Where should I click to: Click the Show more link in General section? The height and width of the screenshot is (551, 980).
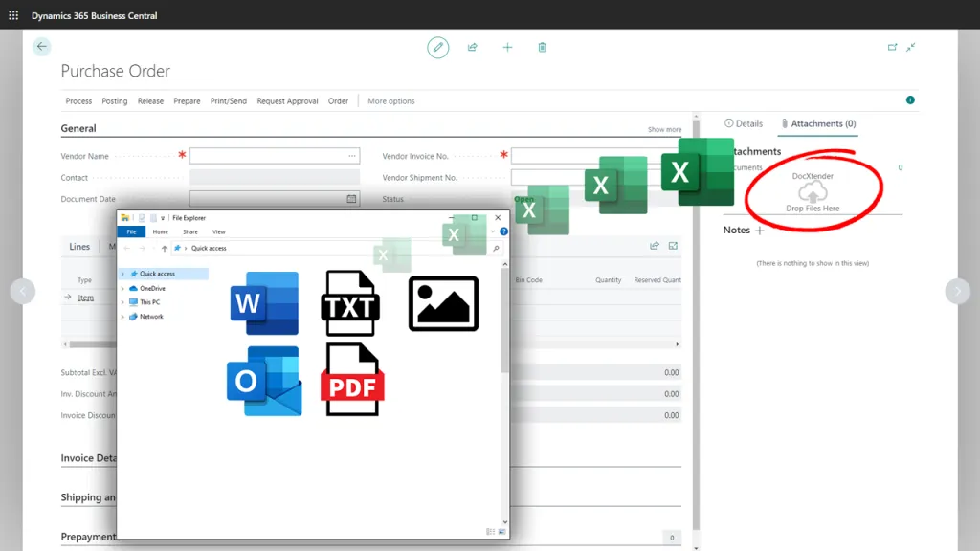tap(667, 128)
